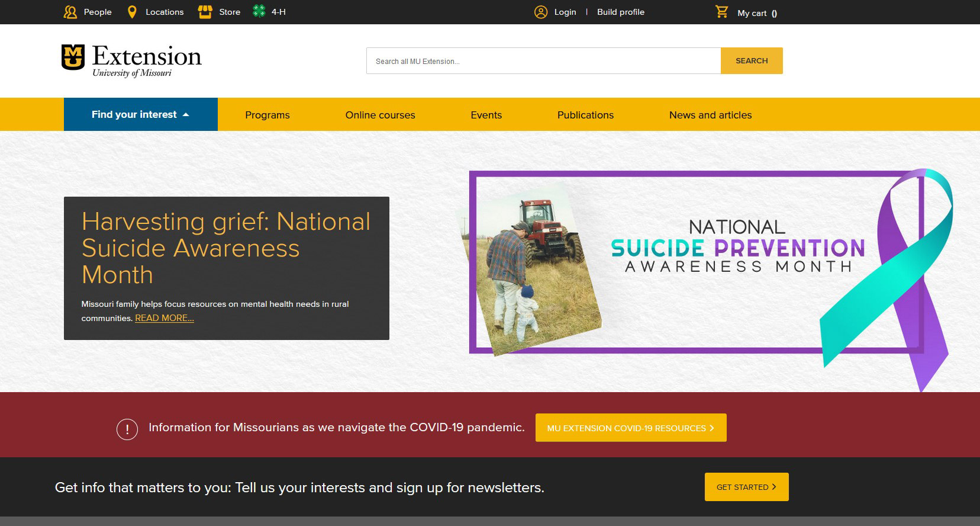Click the COVID-19 exclamation alert icon
This screenshot has height=526, width=980.
(127, 429)
